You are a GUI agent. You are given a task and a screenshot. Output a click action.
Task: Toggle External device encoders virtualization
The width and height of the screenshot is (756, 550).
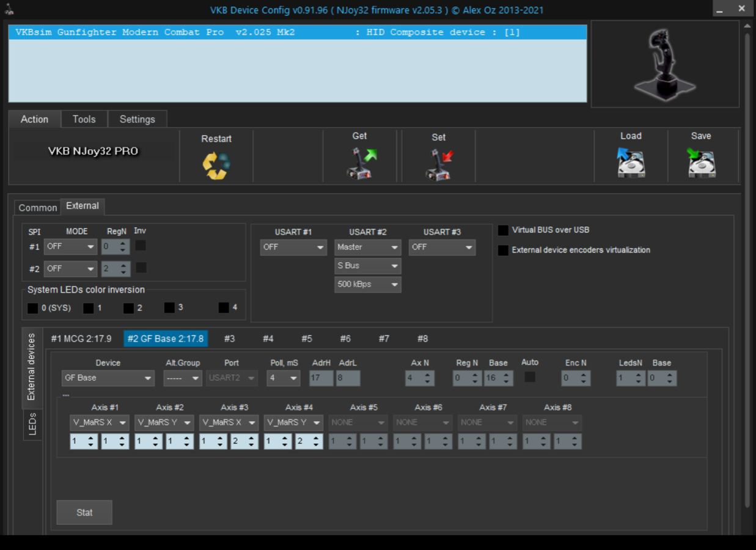[503, 251]
